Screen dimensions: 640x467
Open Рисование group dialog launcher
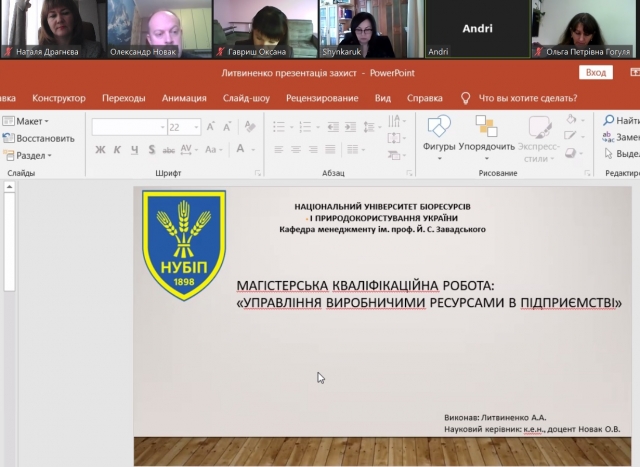point(587,173)
